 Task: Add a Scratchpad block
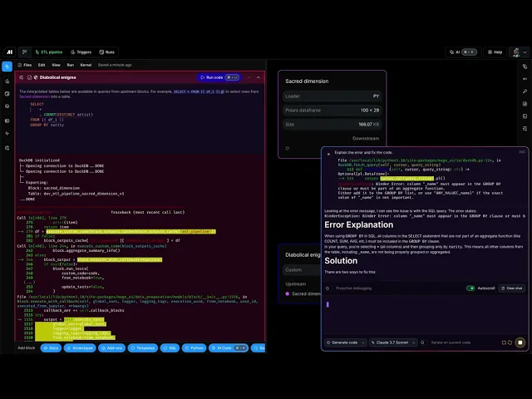pyautogui.click(x=80, y=348)
